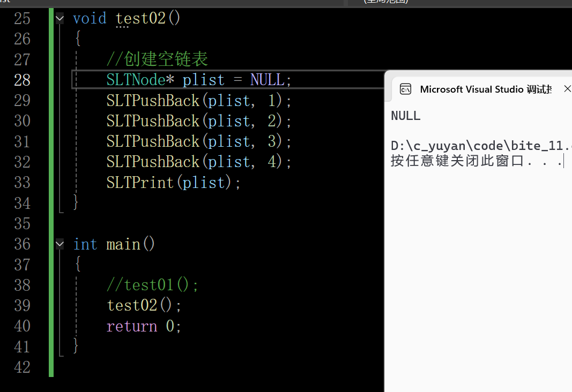572x392 pixels.
Task: Click SLTPushBack call with argument 2
Action: (199, 121)
